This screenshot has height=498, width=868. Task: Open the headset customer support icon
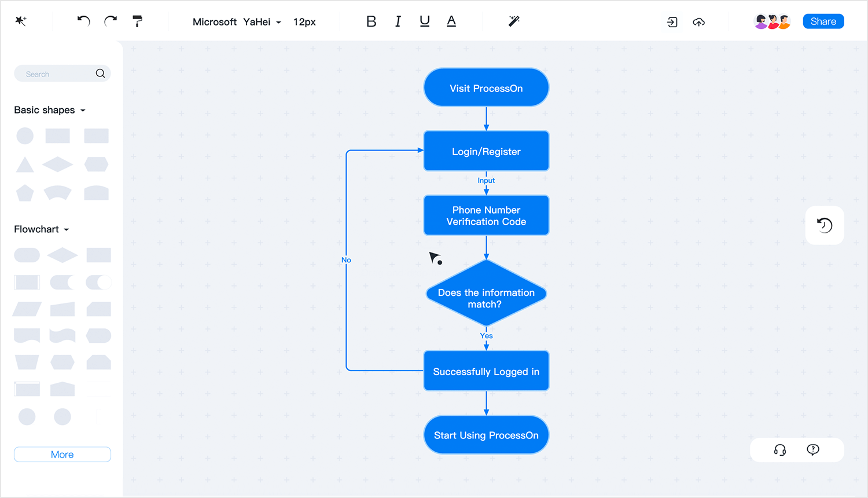click(x=780, y=450)
